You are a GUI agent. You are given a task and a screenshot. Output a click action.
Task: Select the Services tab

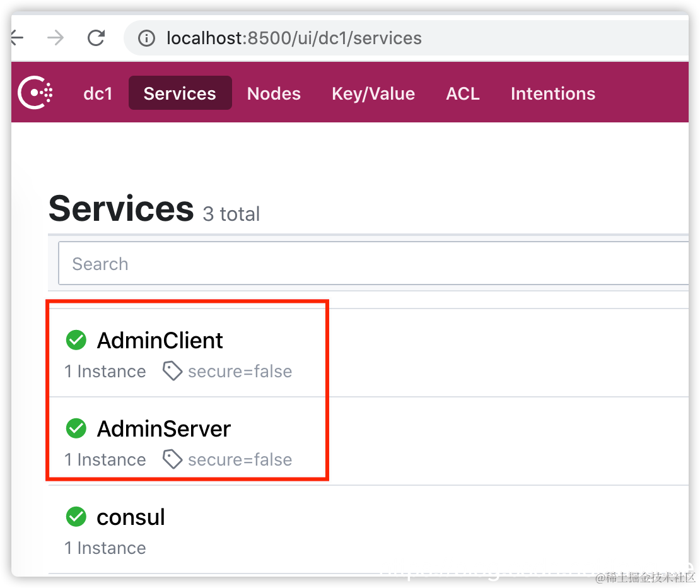(180, 93)
